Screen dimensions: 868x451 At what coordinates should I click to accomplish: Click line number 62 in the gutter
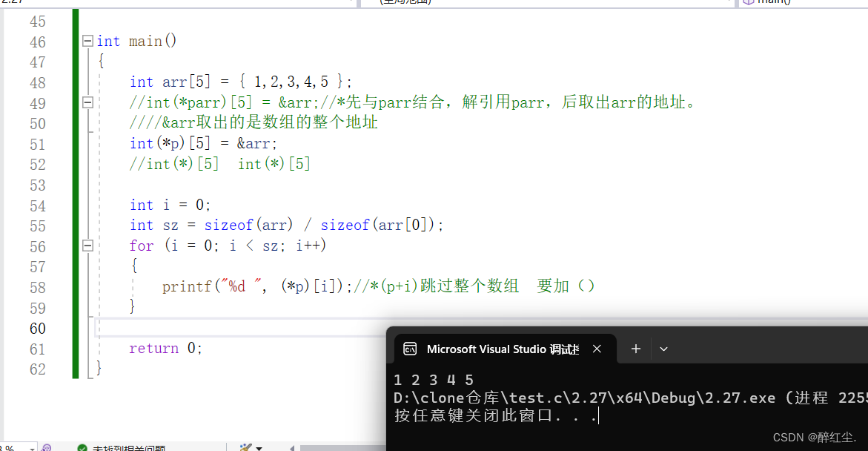click(x=38, y=369)
